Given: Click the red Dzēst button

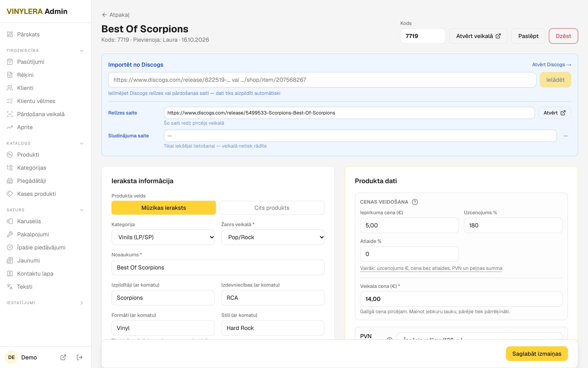Looking at the screenshot, I should 563,36.
